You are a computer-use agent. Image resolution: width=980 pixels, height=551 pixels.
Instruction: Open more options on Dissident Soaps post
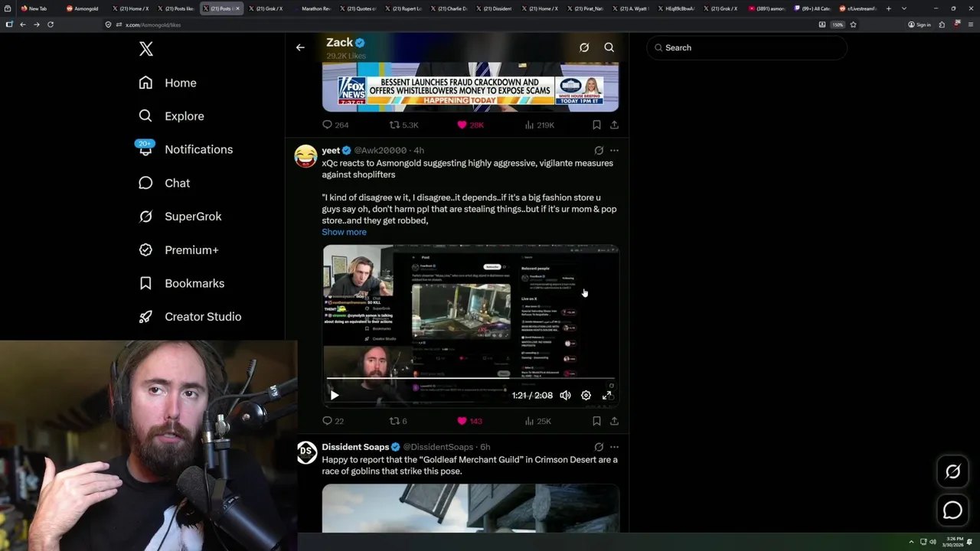(x=614, y=447)
